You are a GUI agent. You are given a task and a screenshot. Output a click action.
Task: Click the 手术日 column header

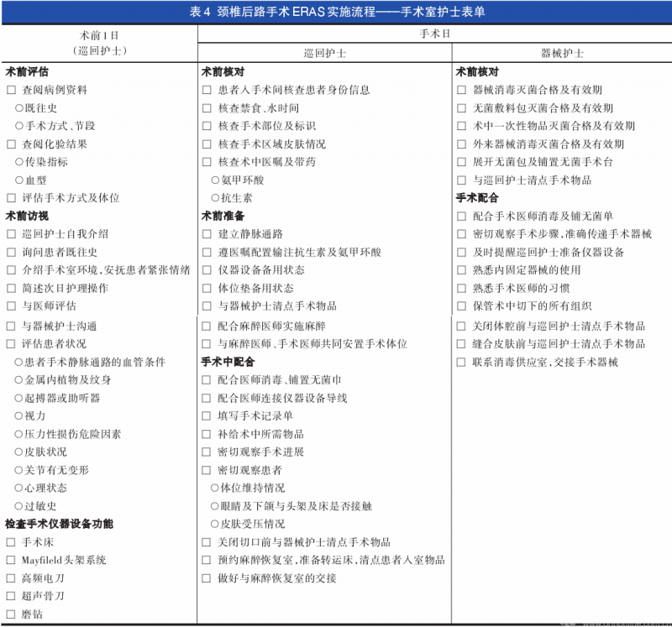pos(434,34)
